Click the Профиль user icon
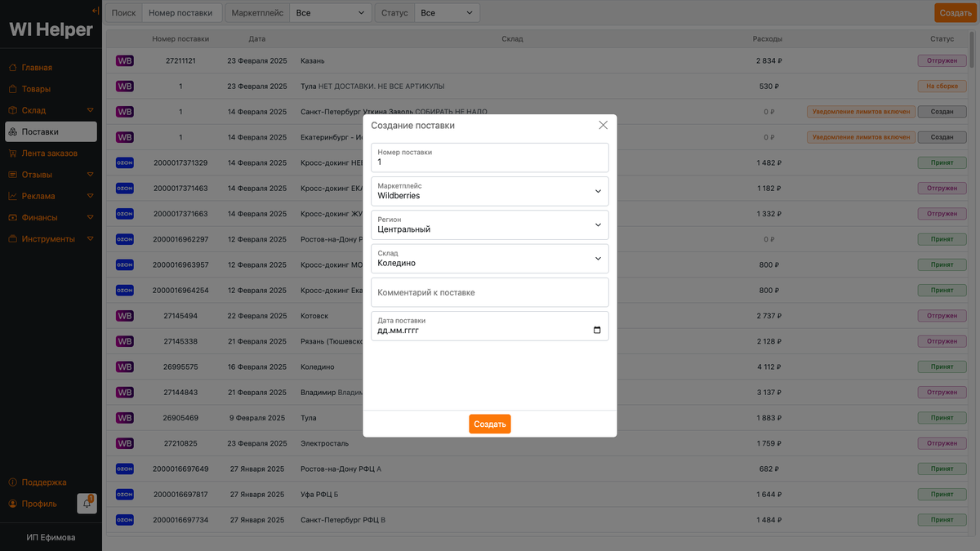This screenshot has height=551, width=980. click(x=12, y=504)
